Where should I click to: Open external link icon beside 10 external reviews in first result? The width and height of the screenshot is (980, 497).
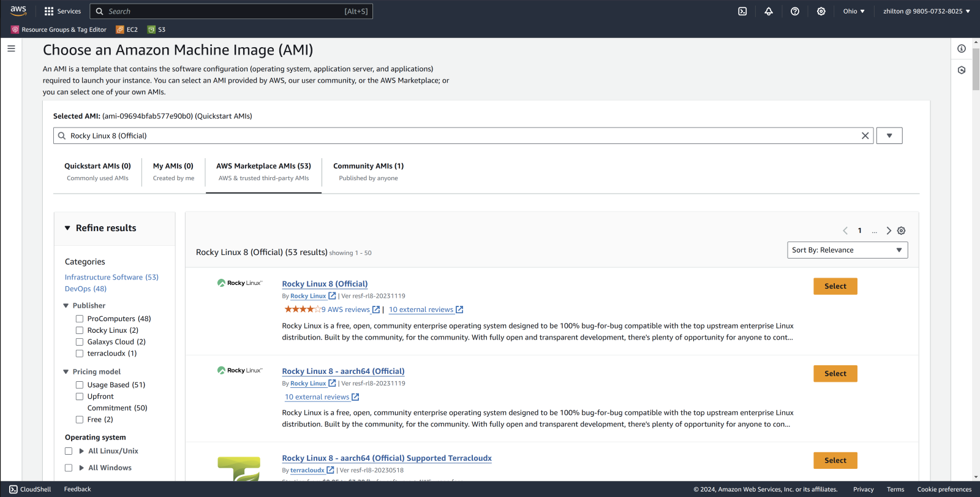tap(459, 309)
